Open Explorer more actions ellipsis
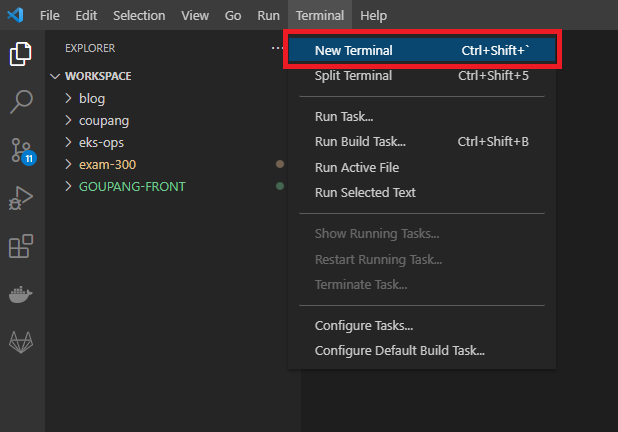The image size is (618, 432). click(x=277, y=48)
